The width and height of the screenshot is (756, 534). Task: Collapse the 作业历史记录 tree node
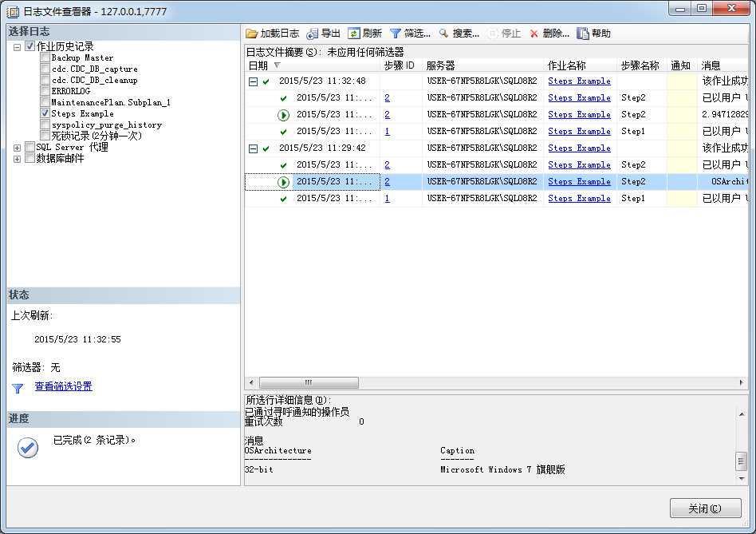tap(17, 47)
